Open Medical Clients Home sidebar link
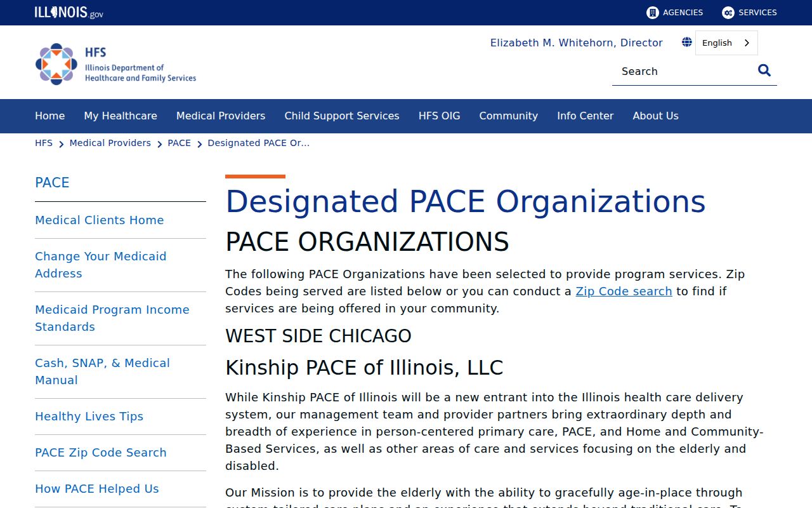 point(100,220)
